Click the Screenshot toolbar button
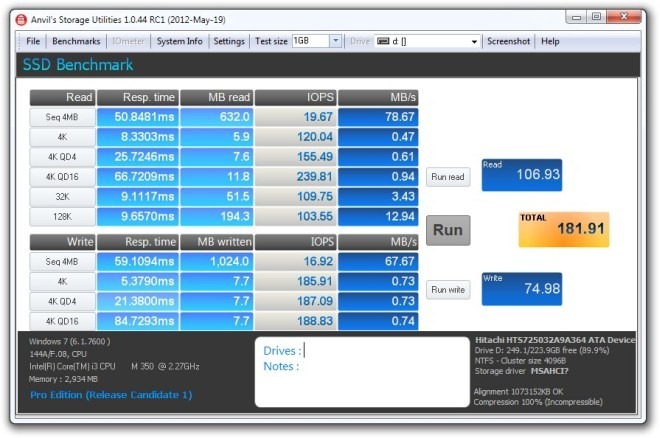The image size is (660, 438). click(x=508, y=41)
